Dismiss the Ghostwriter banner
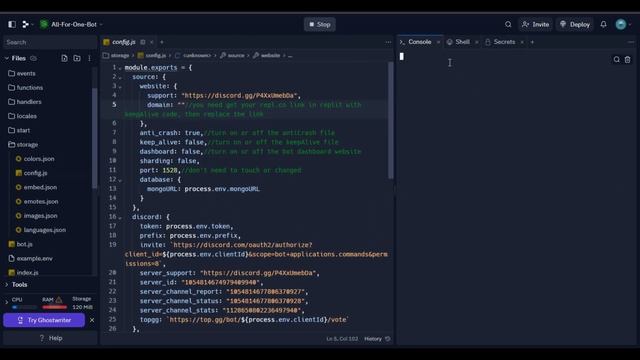 [92, 320]
